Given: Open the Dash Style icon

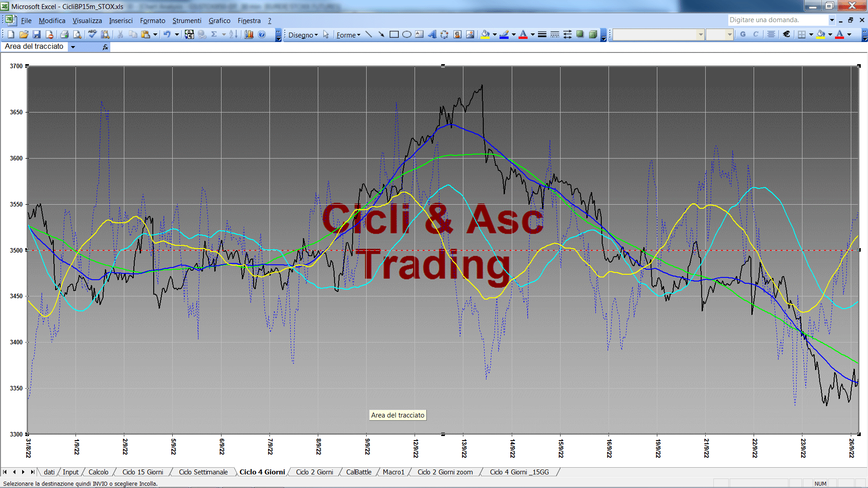Looking at the screenshot, I should click(x=555, y=35).
